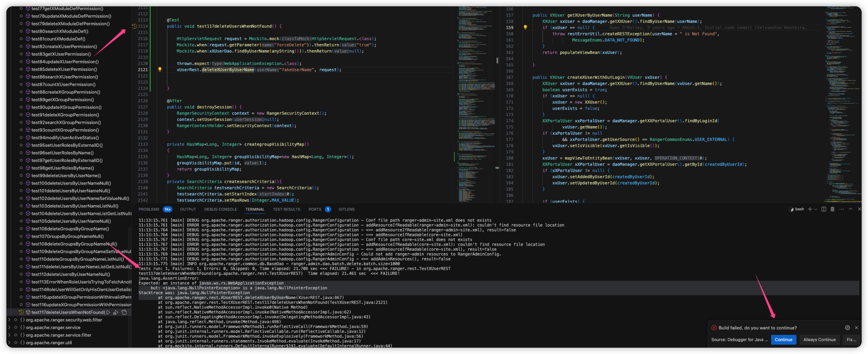The width and height of the screenshot is (868, 354).
Task: Split the terminal panel
Action: (824, 209)
